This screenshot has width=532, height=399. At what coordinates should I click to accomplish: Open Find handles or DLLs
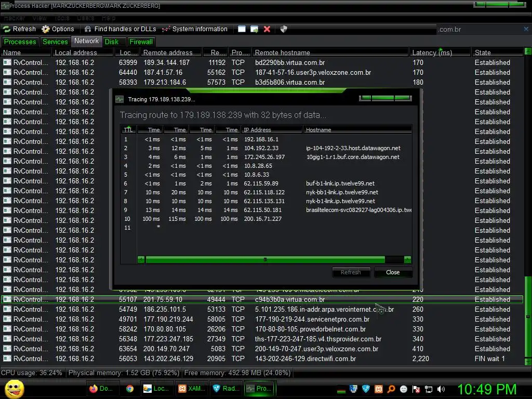pyautogui.click(x=120, y=29)
